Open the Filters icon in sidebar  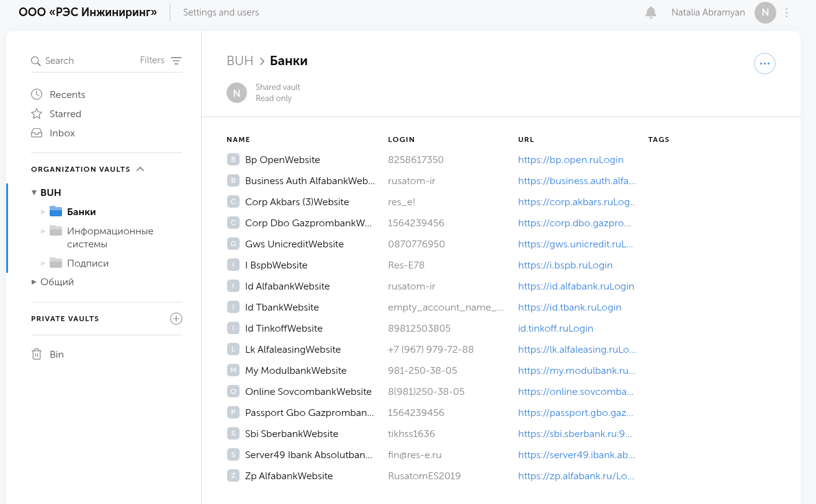pyautogui.click(x=176, y=61)
